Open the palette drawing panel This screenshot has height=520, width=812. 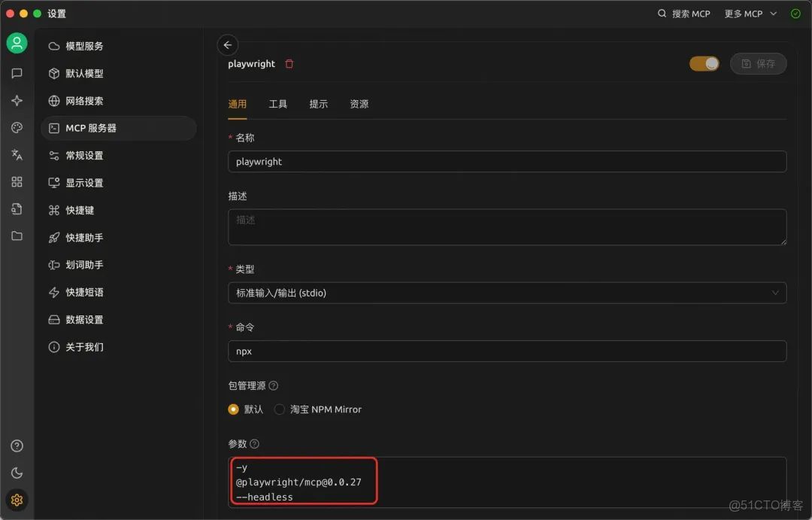tap(17, 127)
